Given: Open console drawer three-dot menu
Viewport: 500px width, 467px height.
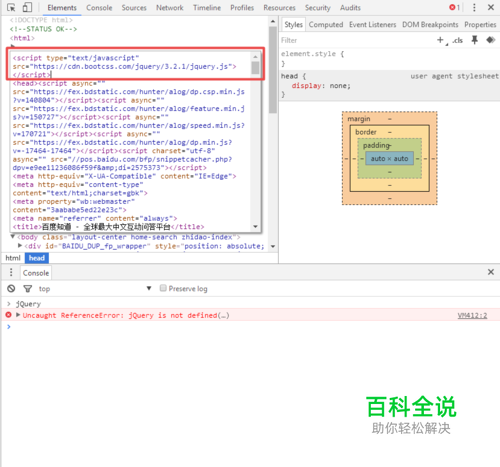Looking at the screenshot, I should [11, 272].
